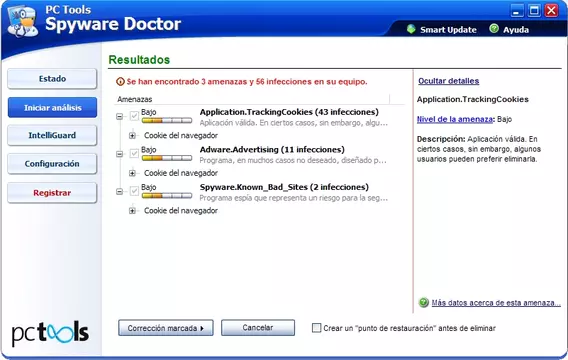Switch to the IntelliGuard section

[x=52, y=135]
